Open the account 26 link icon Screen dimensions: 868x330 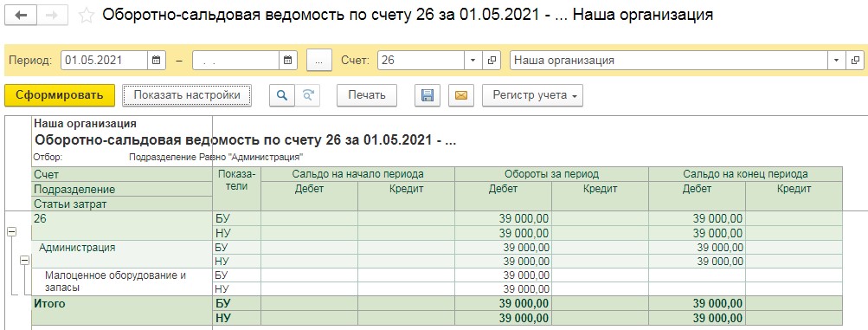[491, 61]
